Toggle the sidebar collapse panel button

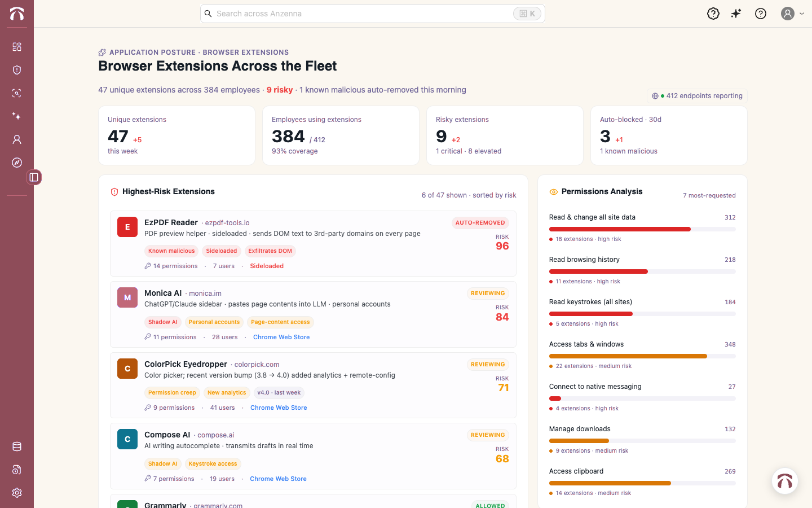[x=34, y=177]
